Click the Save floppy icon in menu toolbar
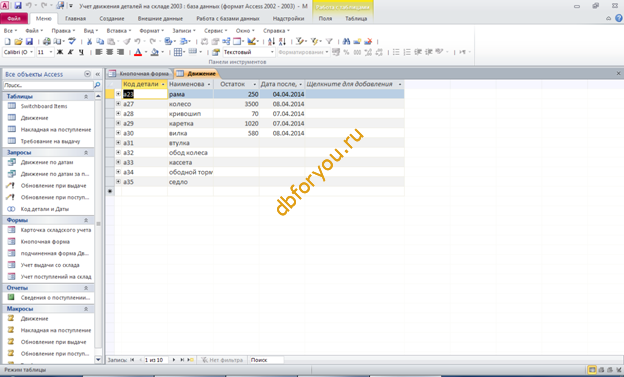Image resolution: width=624 pixels, height=377 pixels. tap(29, 41)
